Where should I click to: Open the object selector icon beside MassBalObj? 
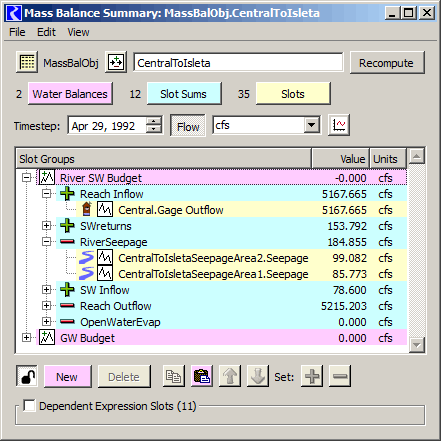click(116, 62)
